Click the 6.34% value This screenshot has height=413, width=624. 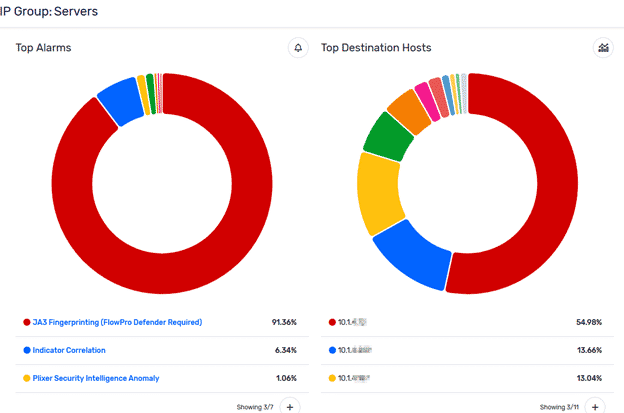click(x=286, y=350)
